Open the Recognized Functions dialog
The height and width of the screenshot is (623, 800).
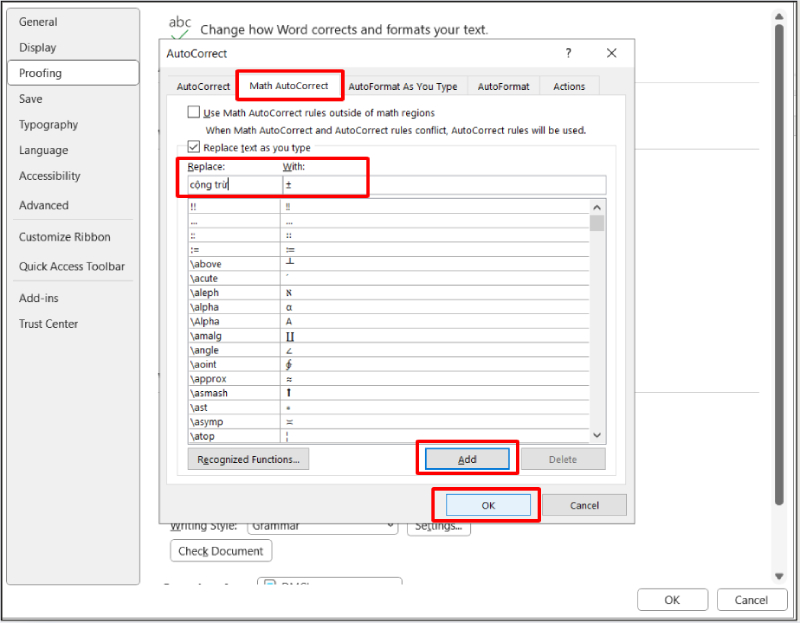248,459
